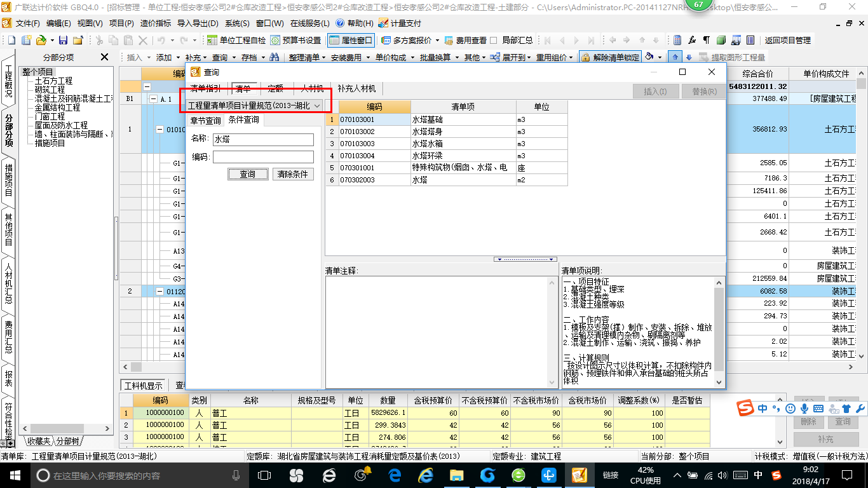This screenshot has width=868, height=488.
Task: Click Task View icon on taskbar
Action: (264, 475)
